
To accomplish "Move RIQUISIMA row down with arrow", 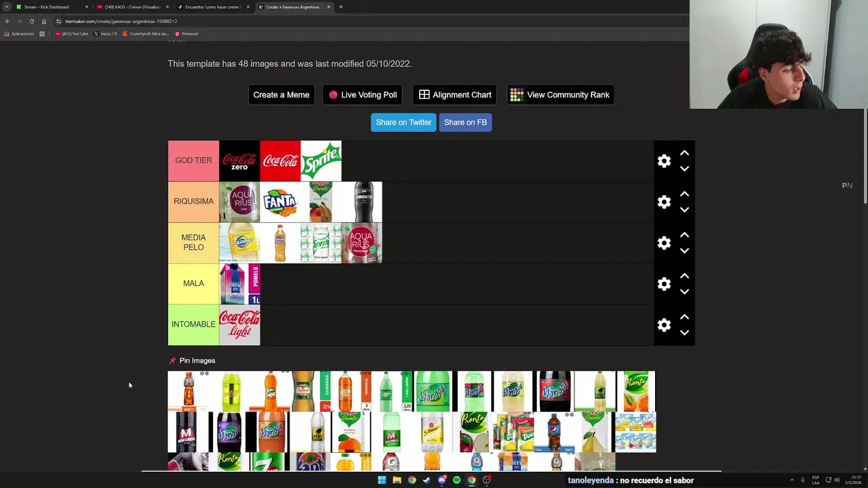I will (684, 209).
